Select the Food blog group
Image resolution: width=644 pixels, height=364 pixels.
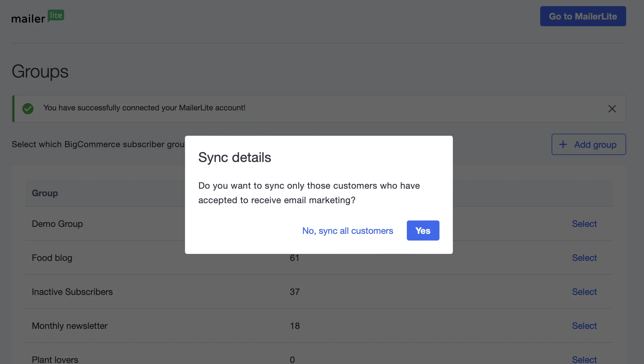click(x=584, y=258)
